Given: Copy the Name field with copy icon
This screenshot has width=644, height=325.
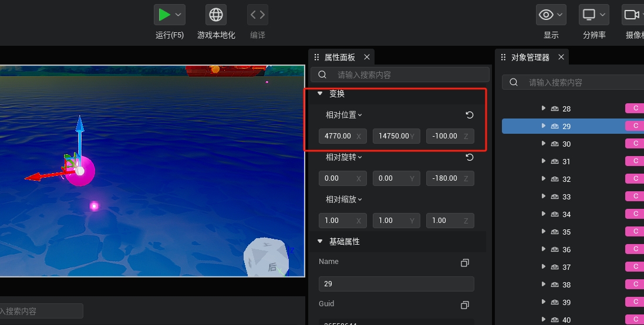Looking at the screenshot, I should [465, 263].
